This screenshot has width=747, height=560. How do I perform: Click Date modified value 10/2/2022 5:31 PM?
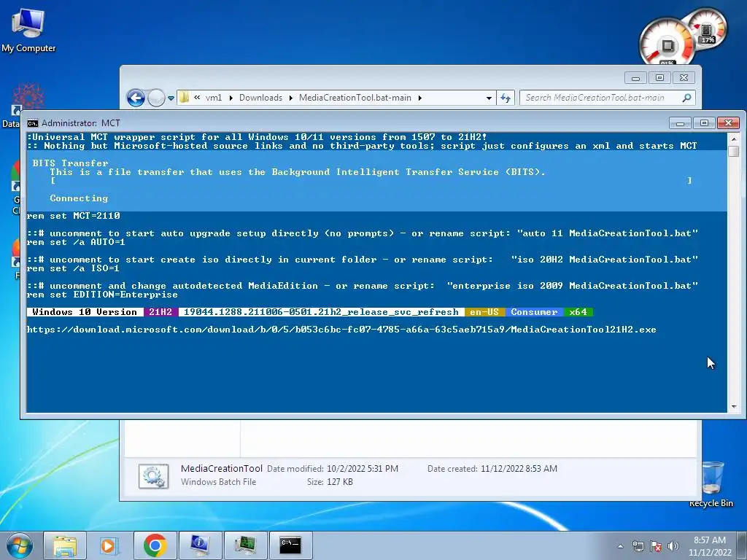coord(363,469)
